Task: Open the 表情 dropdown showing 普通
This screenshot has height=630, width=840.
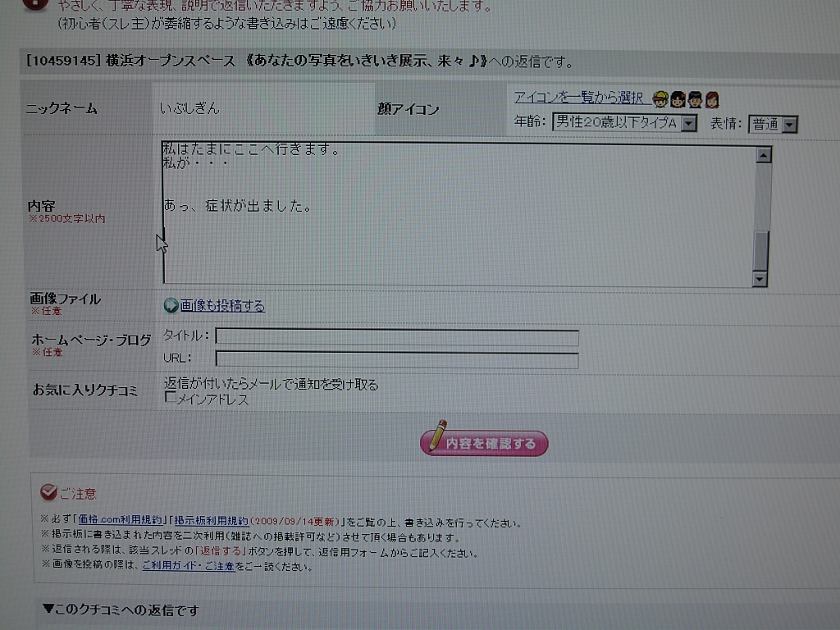Action: tap(773, 125)
